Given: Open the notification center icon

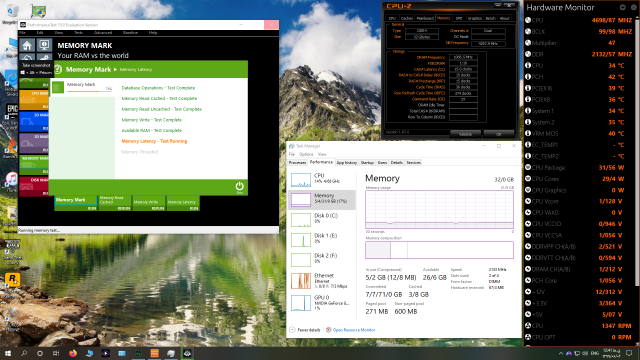Looking at the screenshot, I should (x=629, y=353).
